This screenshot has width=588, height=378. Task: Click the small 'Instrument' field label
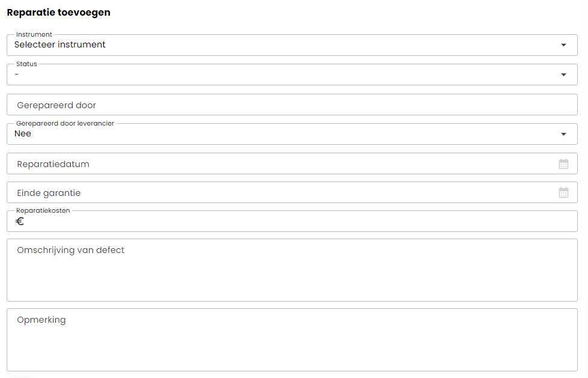34,34
